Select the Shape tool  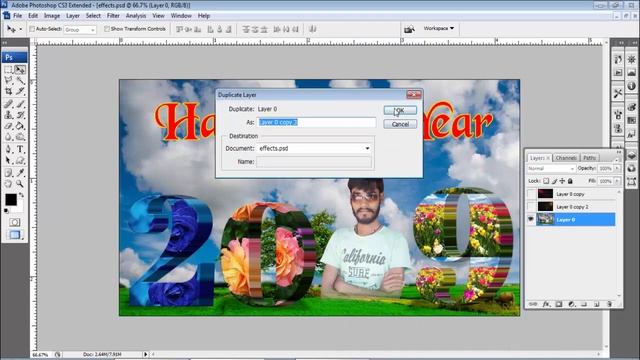coord(20,160)
